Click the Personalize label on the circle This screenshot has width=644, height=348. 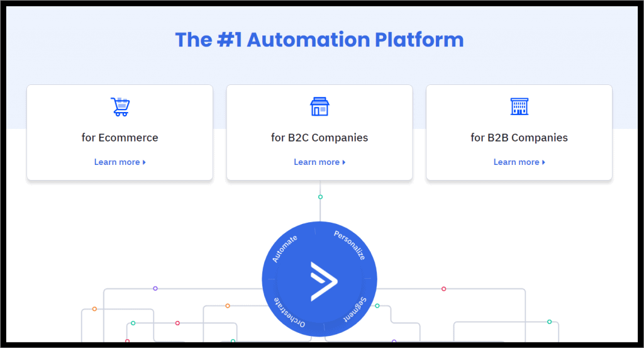point(350,245)
